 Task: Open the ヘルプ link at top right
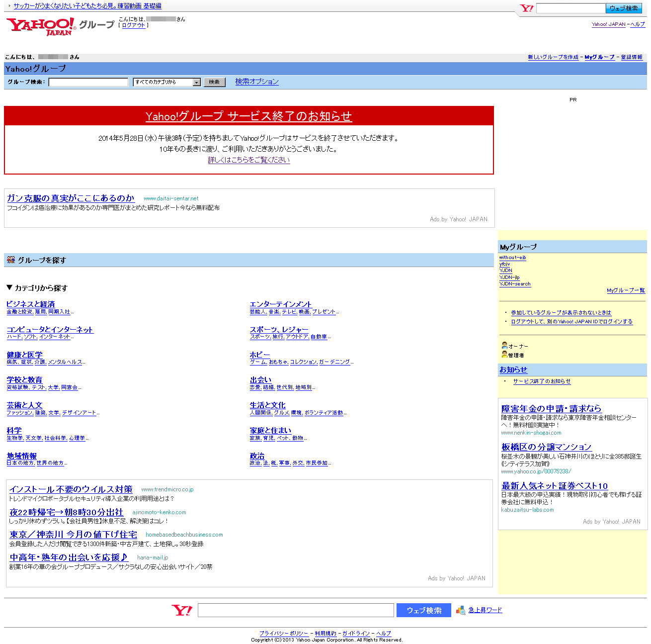click(638, 24)
